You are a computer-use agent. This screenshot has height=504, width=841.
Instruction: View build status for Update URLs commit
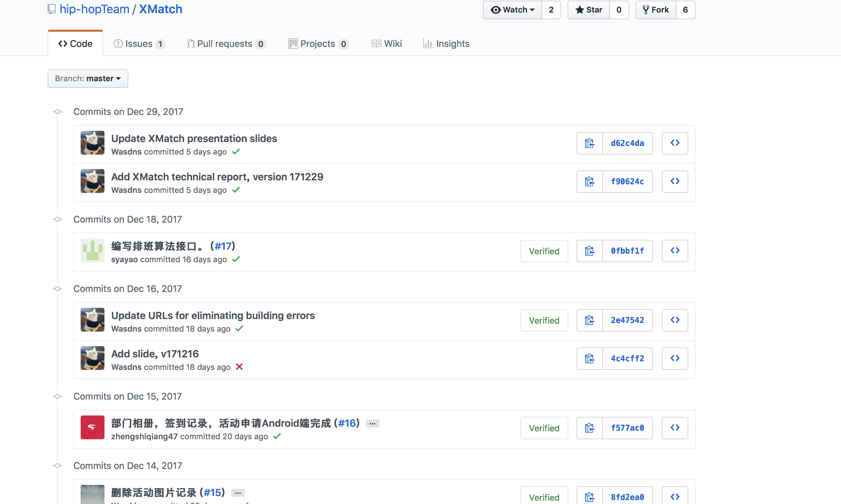pyautogui.click(x=240, y=328)
